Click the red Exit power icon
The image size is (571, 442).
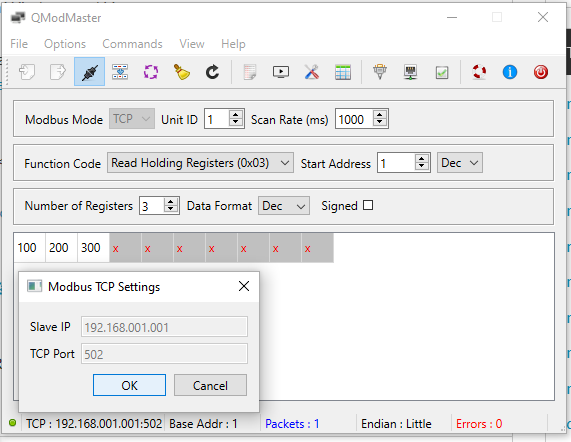[x=541, y=72]
